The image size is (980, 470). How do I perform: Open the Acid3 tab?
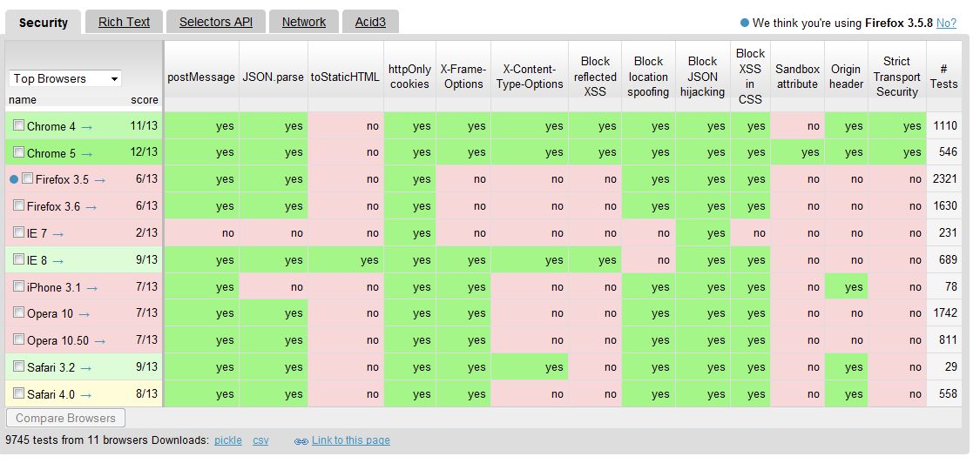point(370,22)
